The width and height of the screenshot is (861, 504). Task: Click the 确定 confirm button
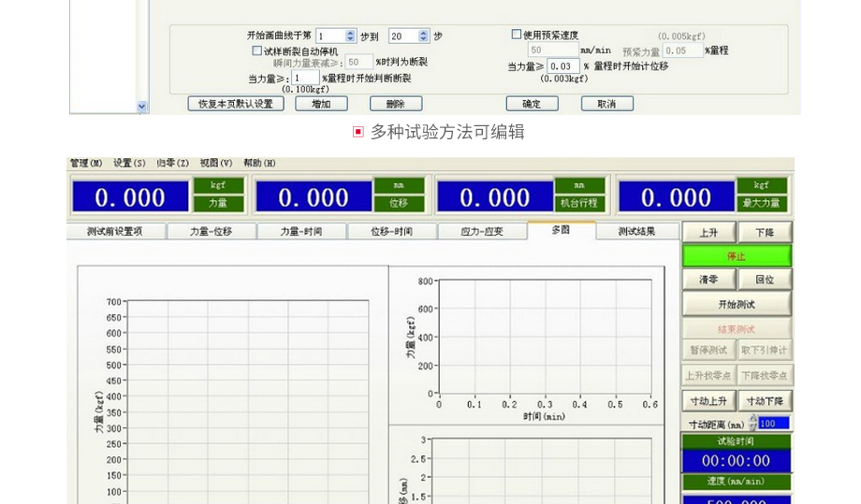pos(532,104)
